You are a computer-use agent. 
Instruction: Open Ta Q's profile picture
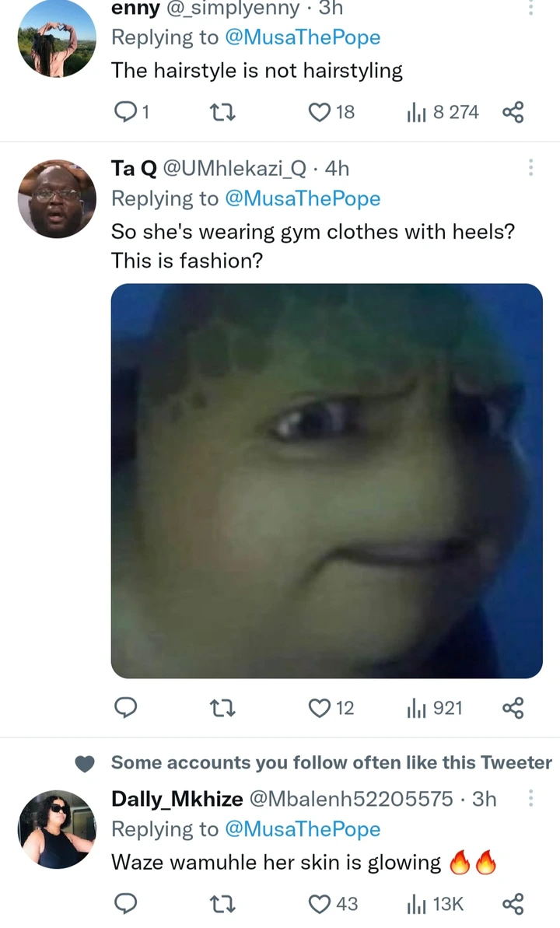pos(57,199)
